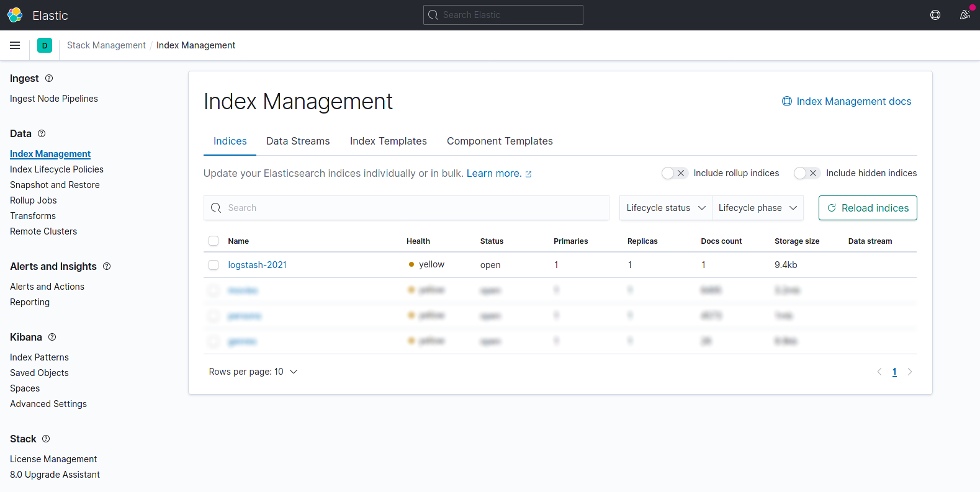The image size is (980, 492).
Task: Click the Elastic logo icon
Action: click(15, 15)
